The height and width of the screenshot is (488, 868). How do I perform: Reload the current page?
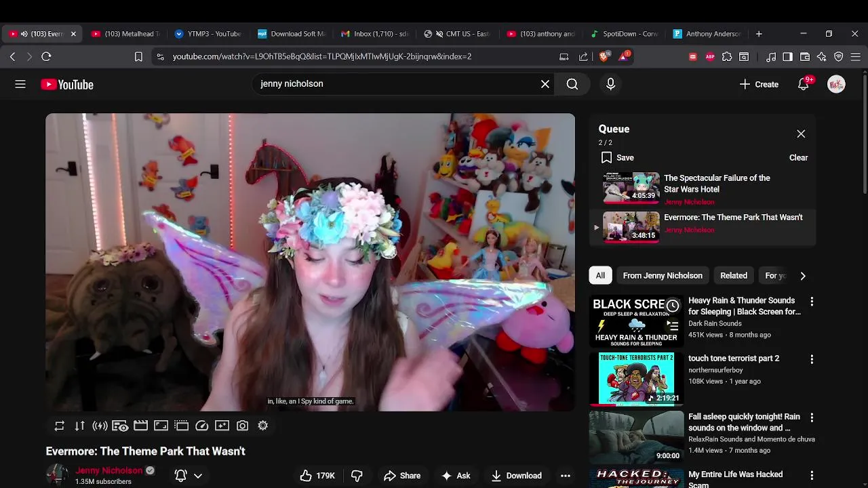pos(46,57)
